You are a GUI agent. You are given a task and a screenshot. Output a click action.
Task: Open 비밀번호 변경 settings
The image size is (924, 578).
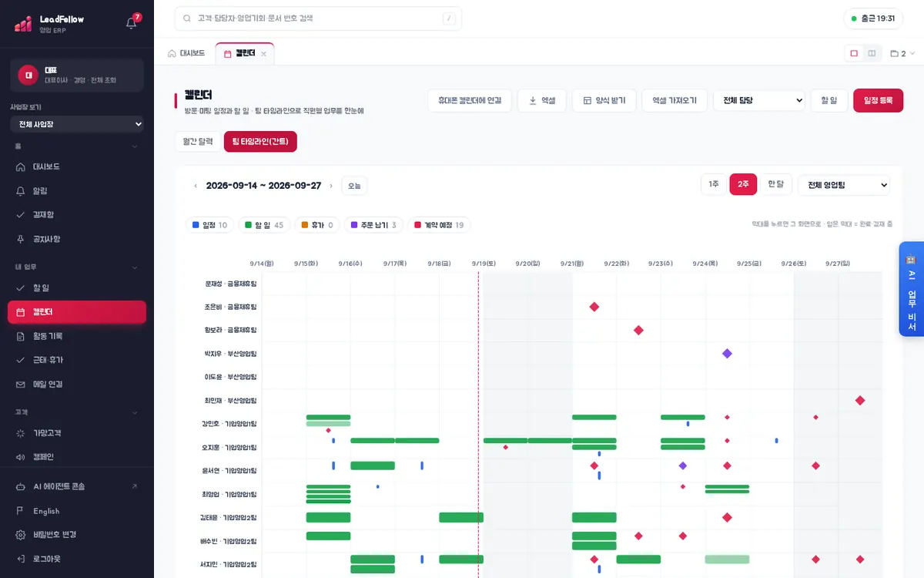77,535
